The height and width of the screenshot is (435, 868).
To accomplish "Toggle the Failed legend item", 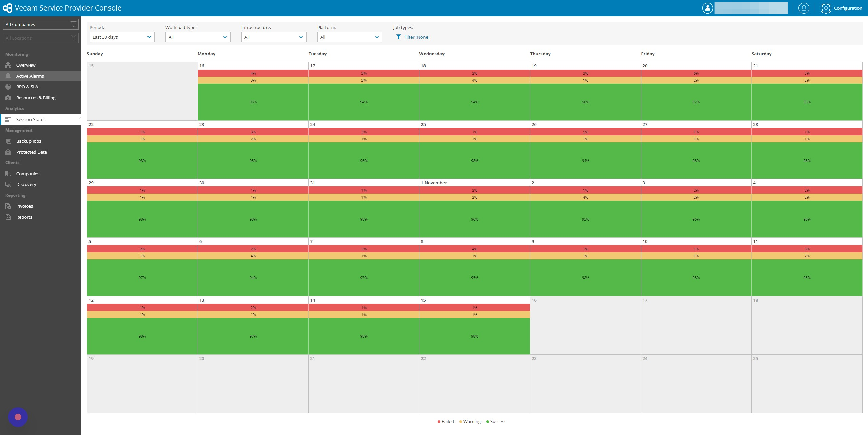I will click(x=446, y=421).
